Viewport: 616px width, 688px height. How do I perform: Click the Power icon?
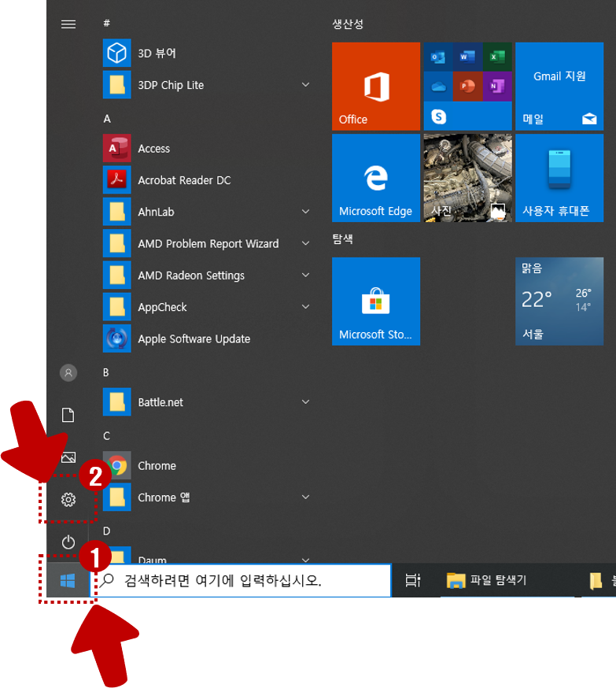point(68,542)
